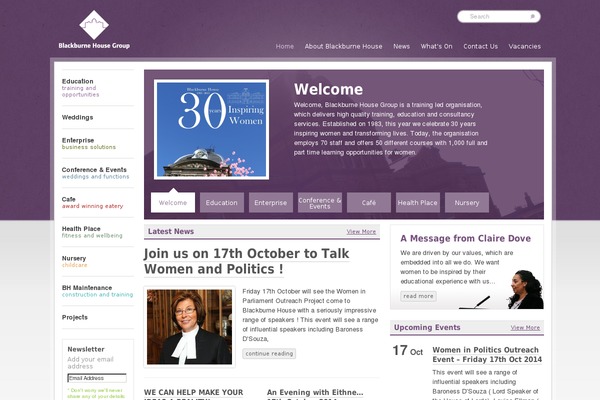This screenshot has width=600, height=400.
Task: Open Join us on 17th October headline
Action: [246, 261]
